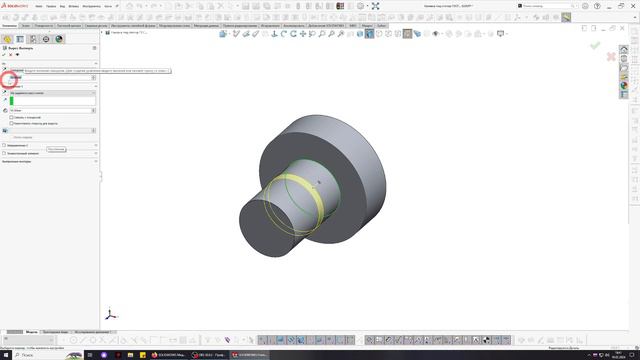Open Appearances color ball in right task pane
The image size is (640, 360).
(x=624, y=86)
